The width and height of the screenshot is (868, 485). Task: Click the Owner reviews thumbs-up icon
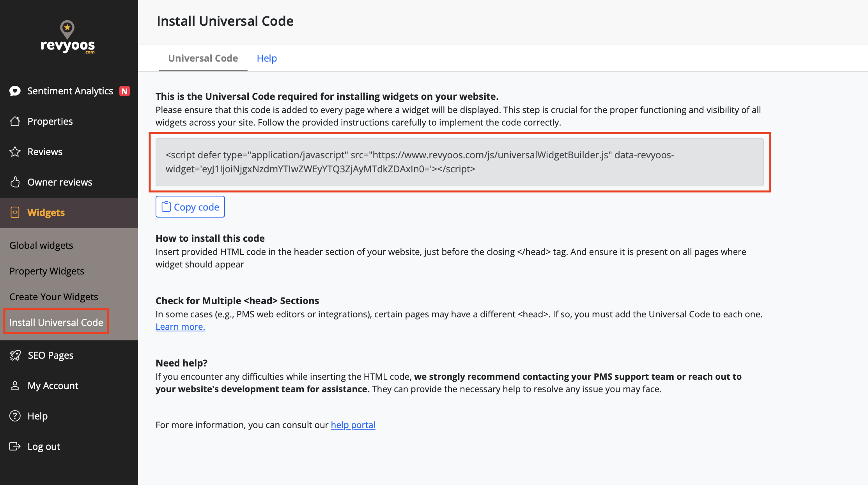pos(15,182)
